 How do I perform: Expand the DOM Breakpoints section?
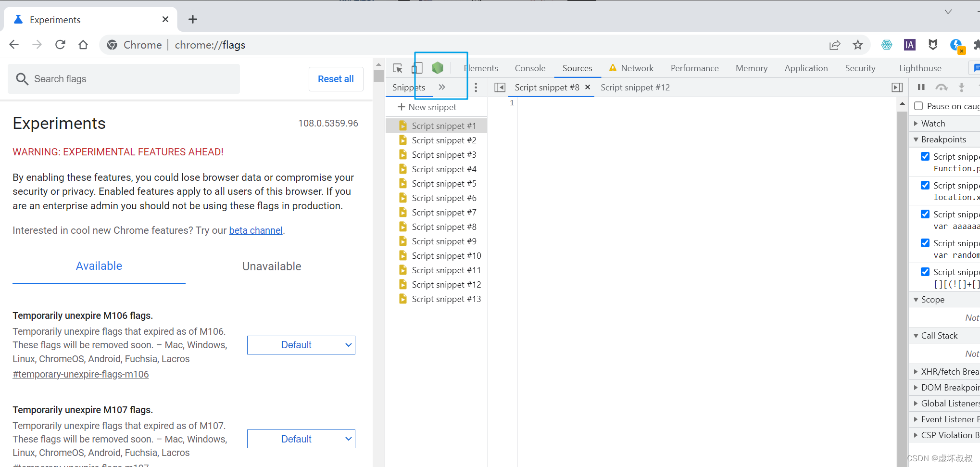click(x=944, y=388)
